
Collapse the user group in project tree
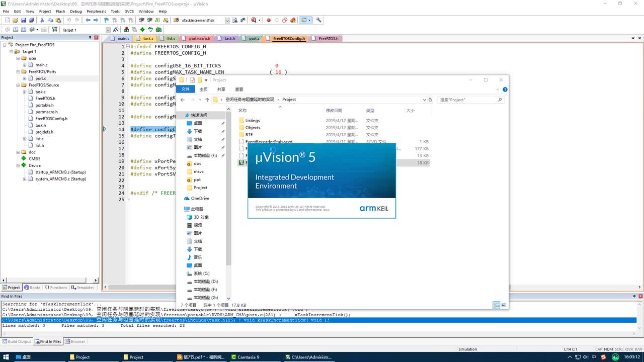[18, 58]
